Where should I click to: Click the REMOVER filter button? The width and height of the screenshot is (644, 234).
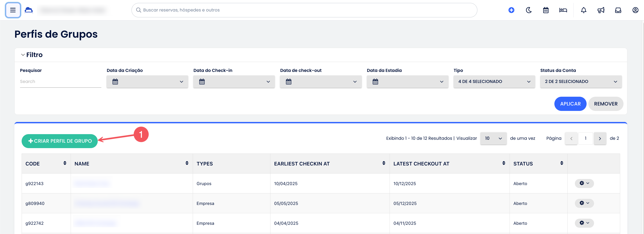pos(605,104)
